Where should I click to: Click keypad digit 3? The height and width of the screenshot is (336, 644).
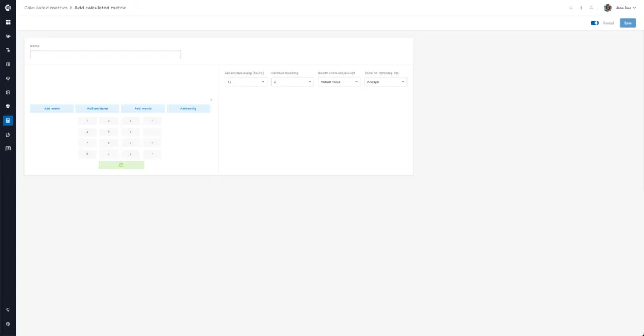pos(131,121)
